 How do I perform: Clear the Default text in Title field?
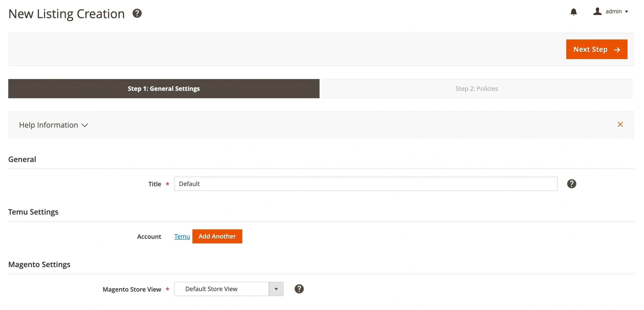189,184
